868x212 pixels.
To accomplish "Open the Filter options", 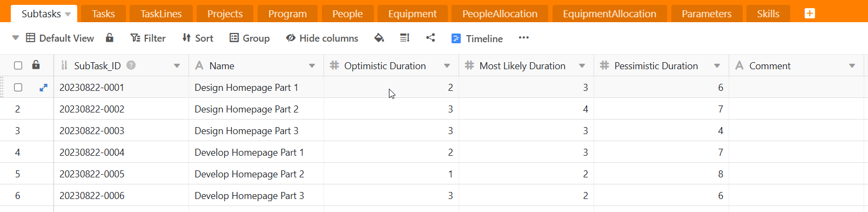I will pyautogui.click(x=148, y=38).
